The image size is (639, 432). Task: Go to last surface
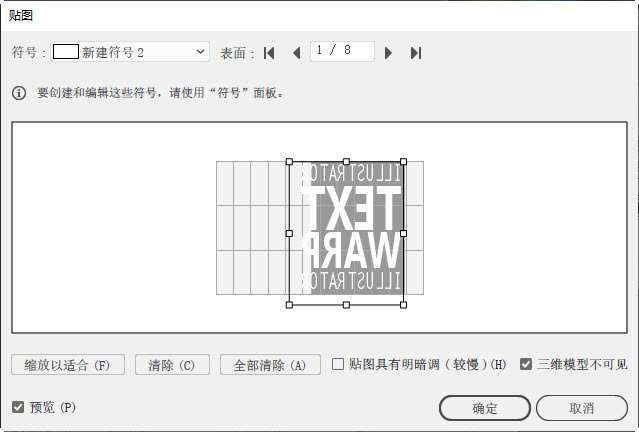416,53
